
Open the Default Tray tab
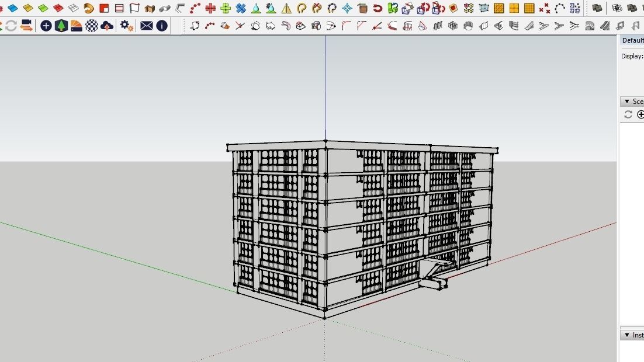tap(632, 40)
